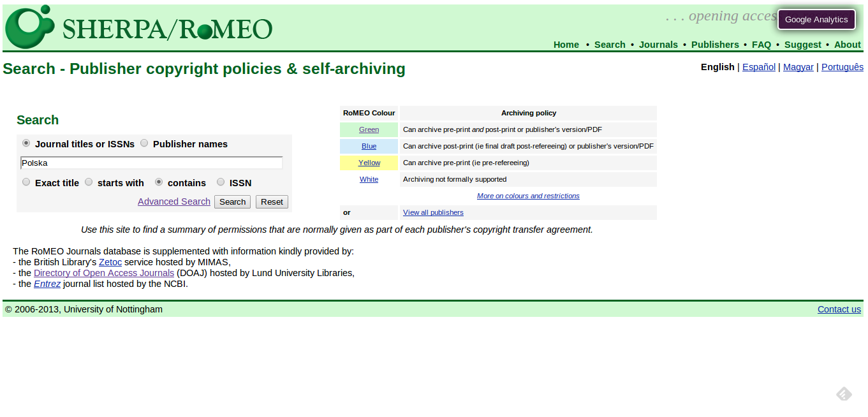Visit the Zetoc service link
This screenshot has height=417, width=868.
pos(110,262)
